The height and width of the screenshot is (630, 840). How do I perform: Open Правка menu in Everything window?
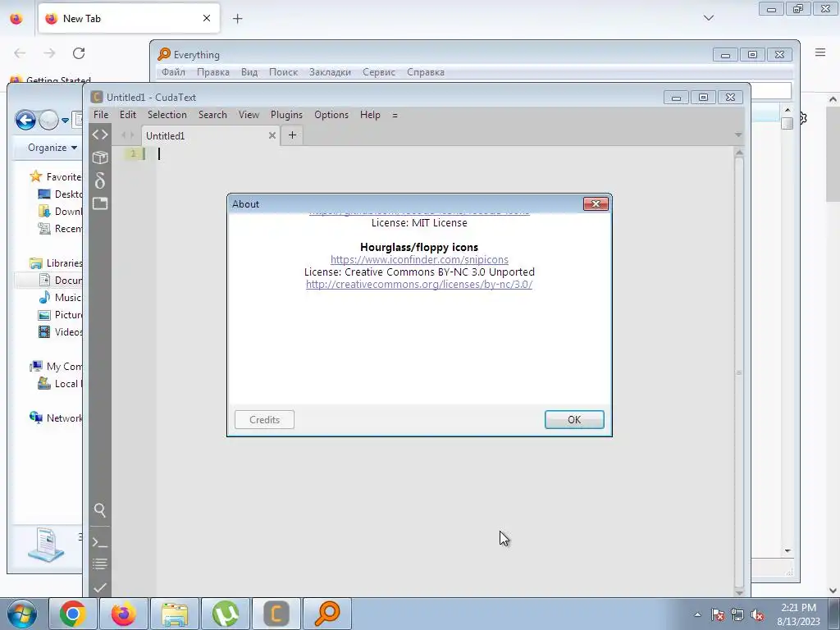click(x=212, y=72)
